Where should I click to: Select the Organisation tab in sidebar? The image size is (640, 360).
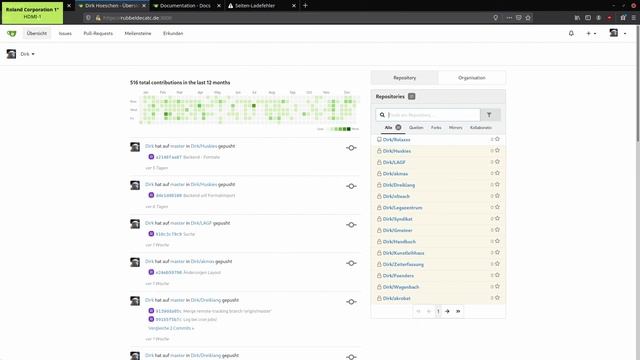[x=472, y=78]
